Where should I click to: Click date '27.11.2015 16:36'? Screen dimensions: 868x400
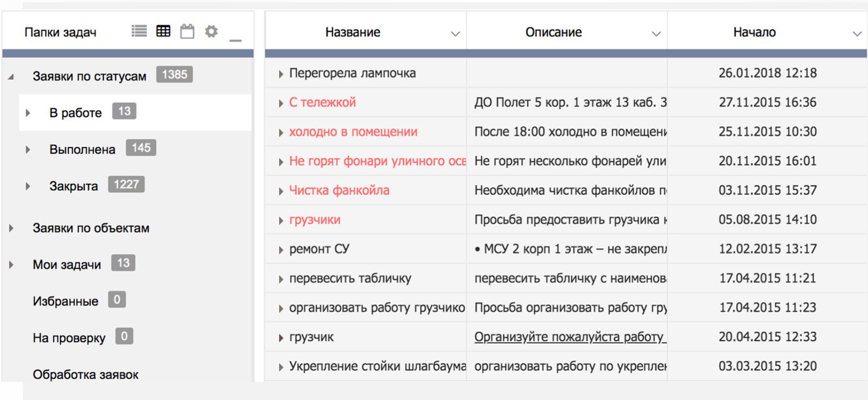768,102
